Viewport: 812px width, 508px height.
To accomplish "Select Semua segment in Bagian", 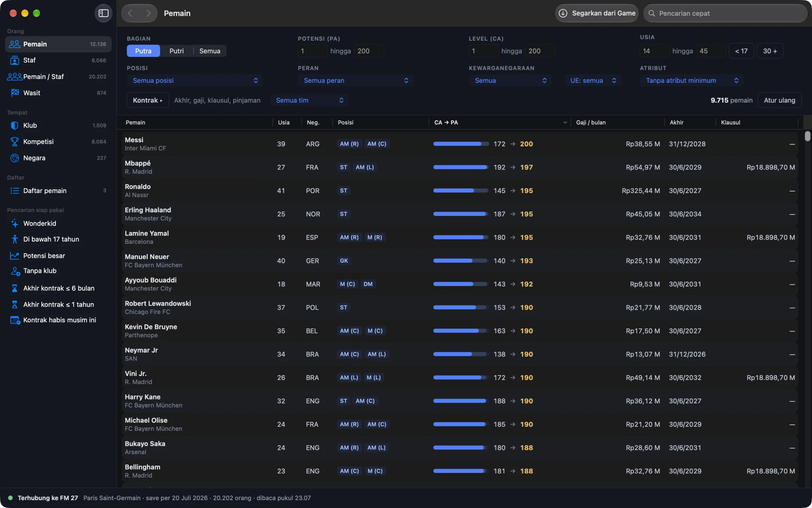I will [x=210, y=51].
